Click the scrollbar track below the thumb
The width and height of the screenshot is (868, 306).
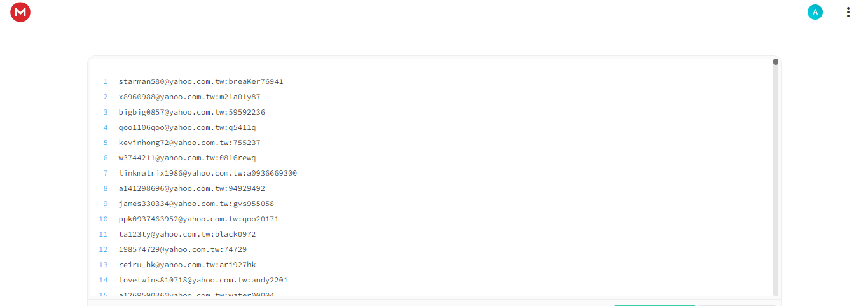click(x=776, y=181)
